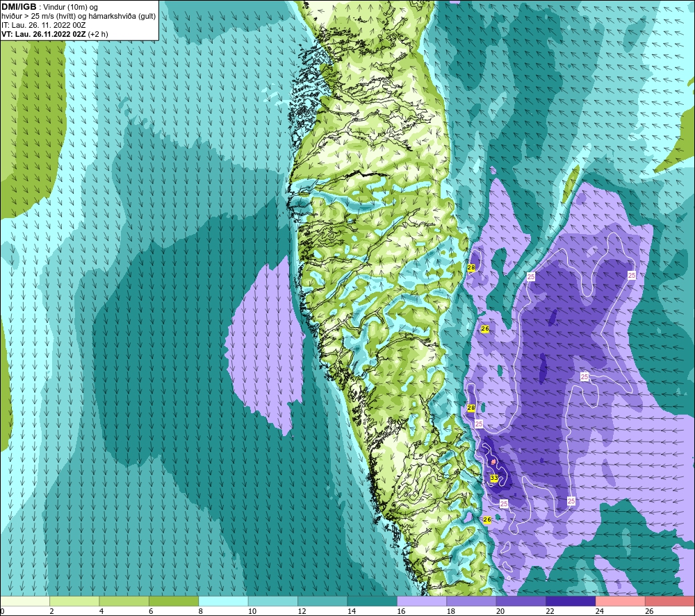The image size is (695, 616).
Task: Select the 'hviður > 25 m/s (hvítt)' line
Action: 38,17
